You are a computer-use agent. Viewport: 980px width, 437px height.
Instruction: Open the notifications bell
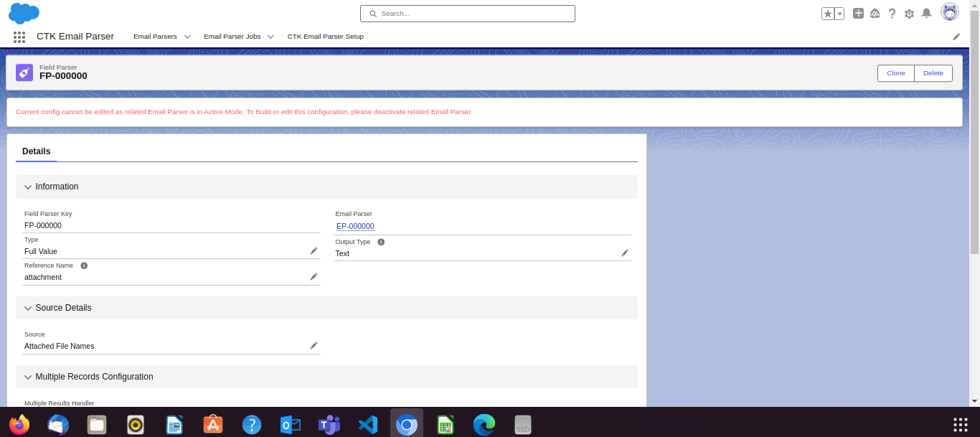(x=926, y=13)
